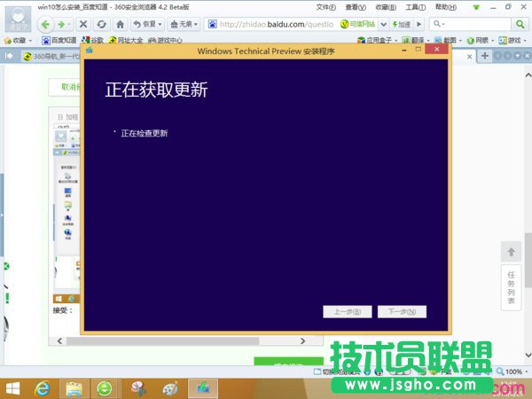
Task: Close the Windows Technical Preview installer
Action: [436, 49]
